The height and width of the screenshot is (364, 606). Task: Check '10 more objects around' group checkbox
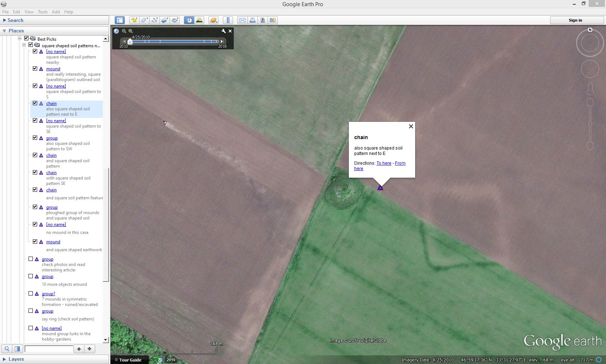tap(31, 276)
